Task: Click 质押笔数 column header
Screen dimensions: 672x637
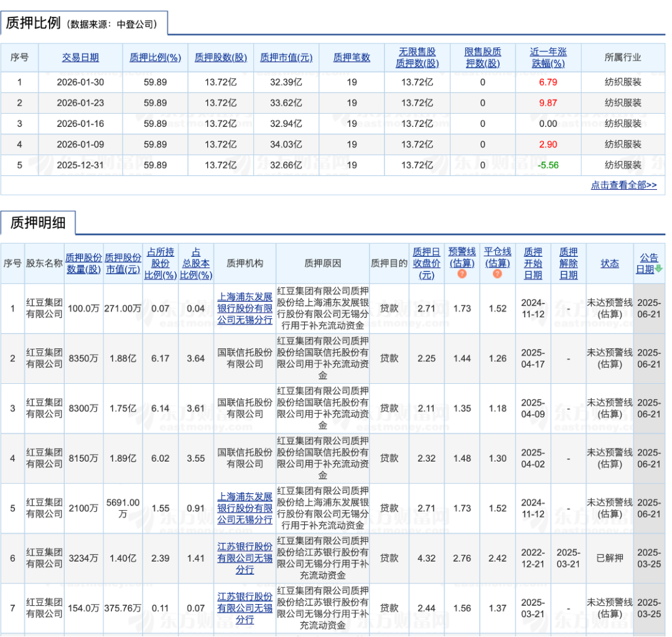Action: click(352, 57)
